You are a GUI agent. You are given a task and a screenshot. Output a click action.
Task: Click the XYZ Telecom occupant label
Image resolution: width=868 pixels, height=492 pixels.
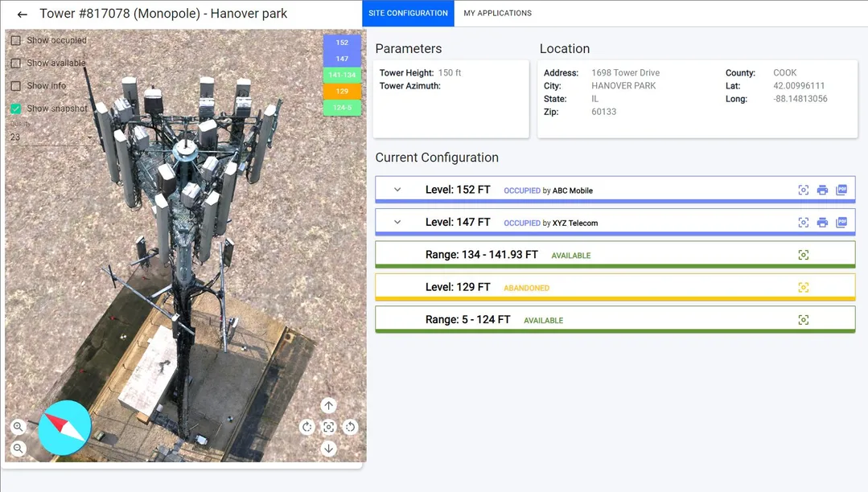tap(574, 223)
